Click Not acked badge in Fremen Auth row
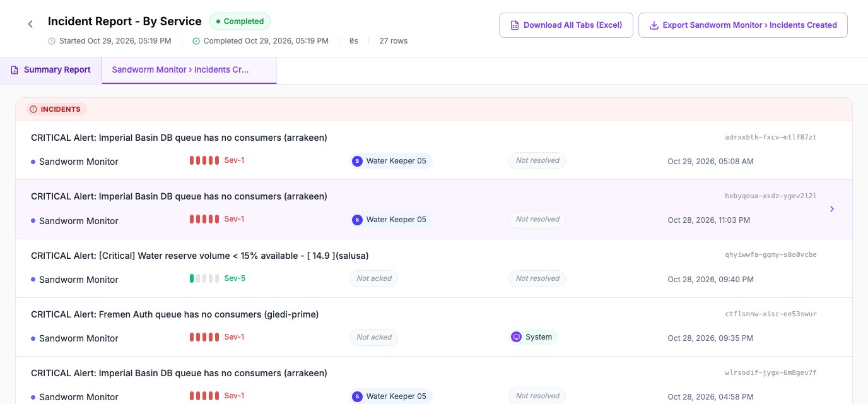 374,337
